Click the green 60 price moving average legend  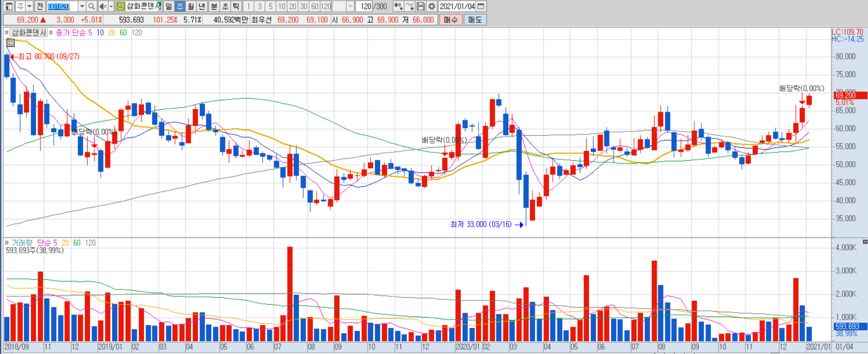point(123,33)
